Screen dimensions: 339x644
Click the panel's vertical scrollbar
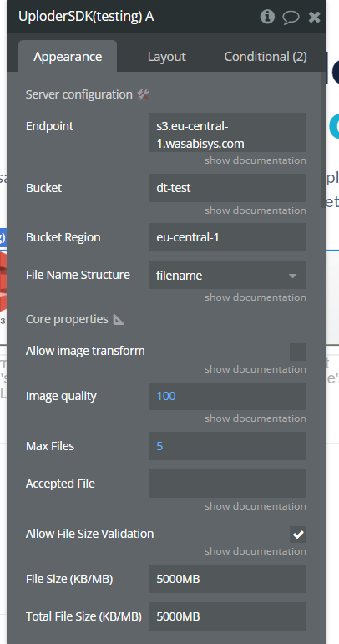pyautogui.click(x=323, y=139)
